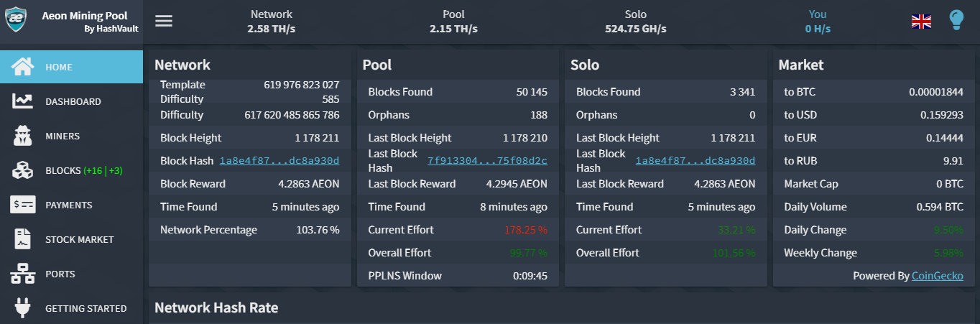
Task: Click the Aeon shield logo icon
Action: point(17,19)
